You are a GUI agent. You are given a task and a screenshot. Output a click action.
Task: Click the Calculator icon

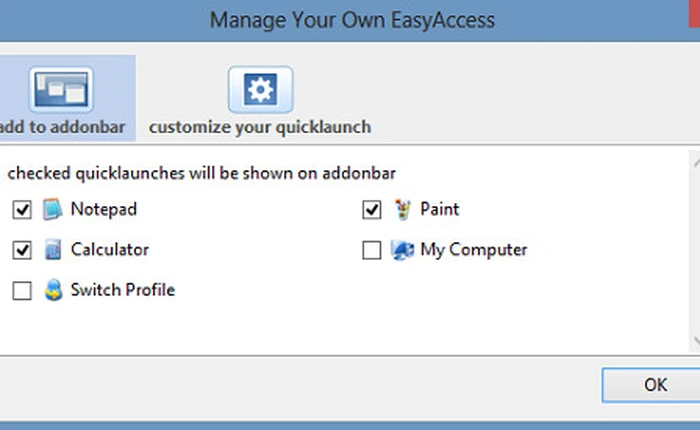point(53,250)
